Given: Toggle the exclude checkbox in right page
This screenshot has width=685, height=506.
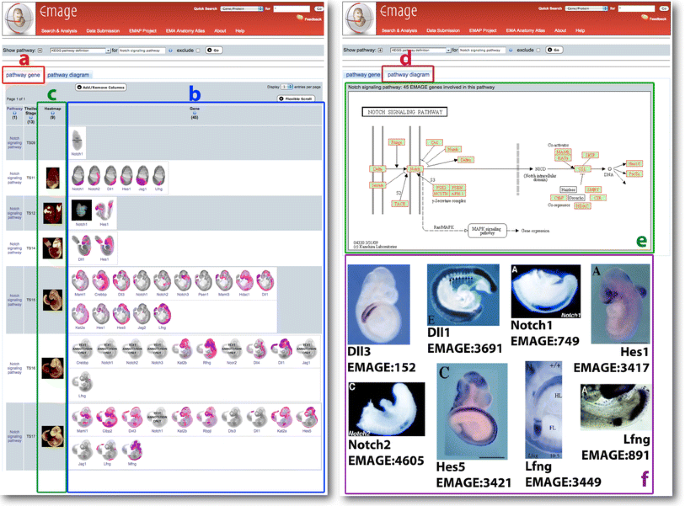Looking at the screenshot, I should (x=538, y=50).
